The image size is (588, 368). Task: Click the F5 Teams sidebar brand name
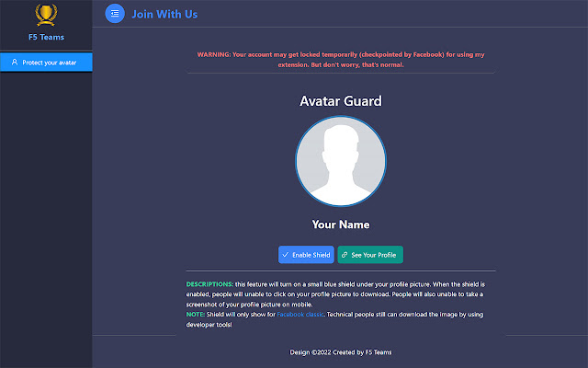pyautogui.click(x=45, y=38)
